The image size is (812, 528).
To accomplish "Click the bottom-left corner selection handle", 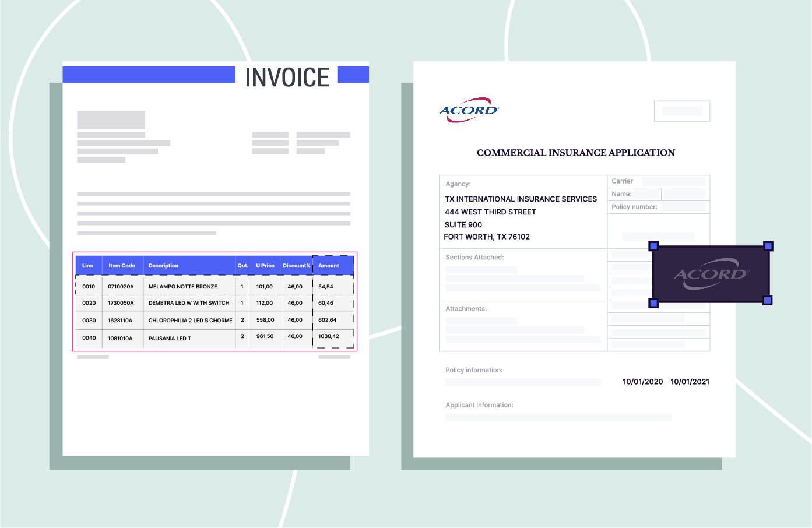I will tap(653, 302).
